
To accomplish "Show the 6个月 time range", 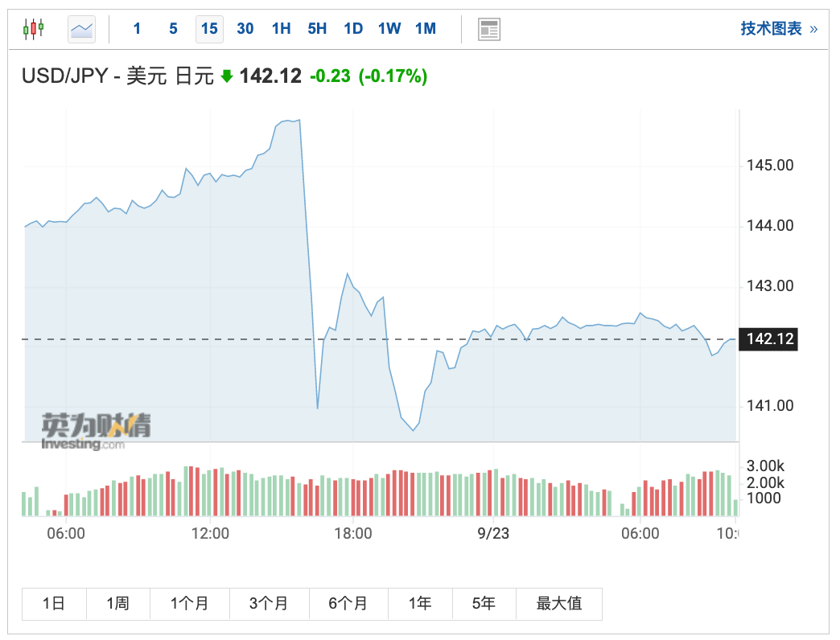I will click(348, 604).
